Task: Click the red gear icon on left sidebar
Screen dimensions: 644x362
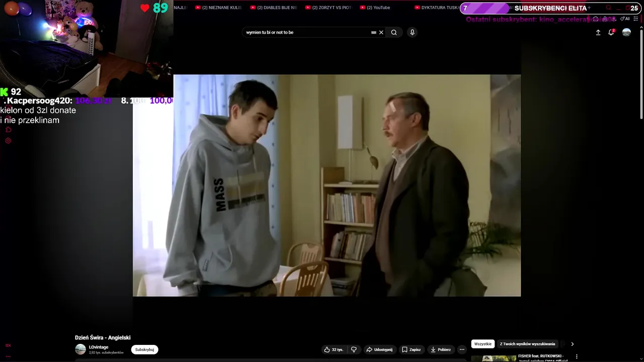Action: pyautogui.click(x=8, y=141)
